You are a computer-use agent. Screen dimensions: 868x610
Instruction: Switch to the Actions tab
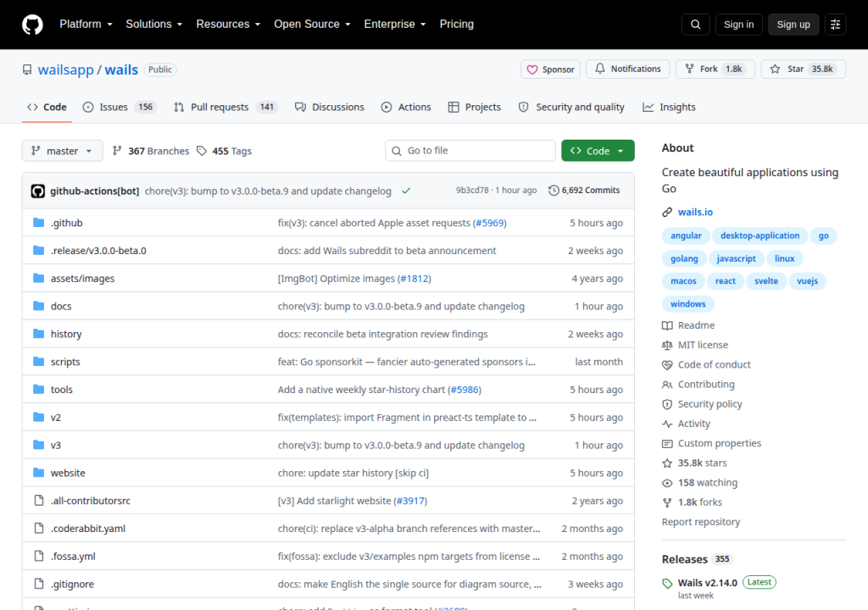406,108
